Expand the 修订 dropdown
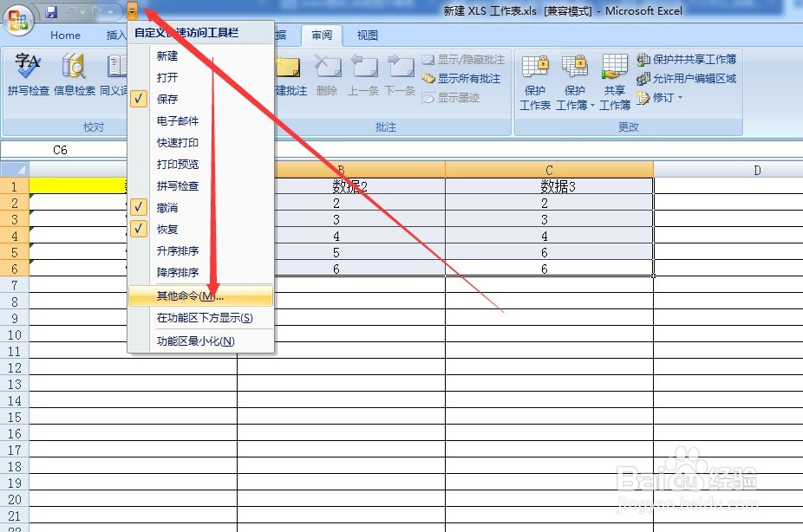The height and width of the screenshot is (532, 803). tap(682, 96)
